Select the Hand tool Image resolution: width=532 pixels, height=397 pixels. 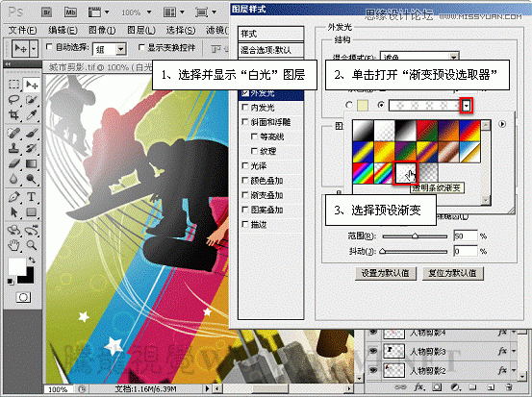click(x=13, y=245)
